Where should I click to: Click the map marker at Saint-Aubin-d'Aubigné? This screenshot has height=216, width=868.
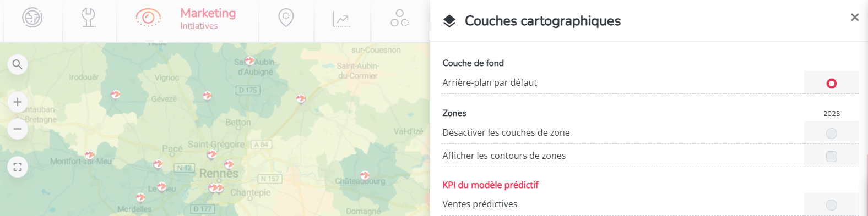[x=249, y=60]
